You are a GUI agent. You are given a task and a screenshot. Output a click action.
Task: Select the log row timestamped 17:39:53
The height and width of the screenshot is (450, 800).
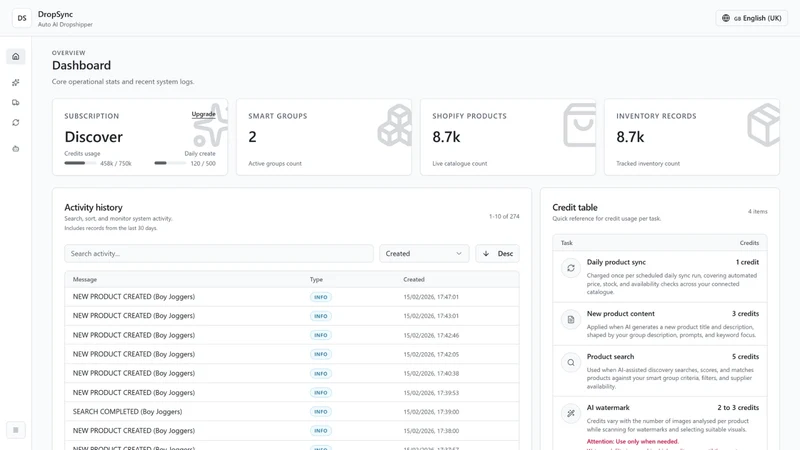click(292, 392)
